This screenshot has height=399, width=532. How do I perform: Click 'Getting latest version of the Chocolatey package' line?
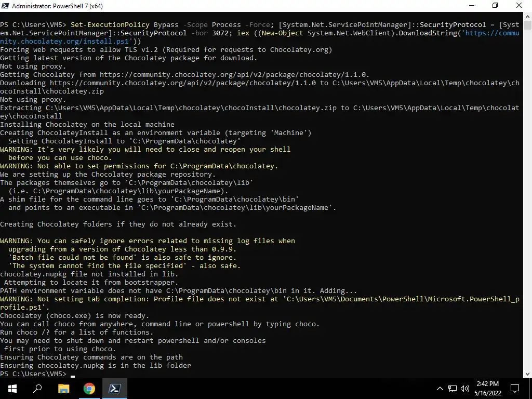tap(129, 58)
